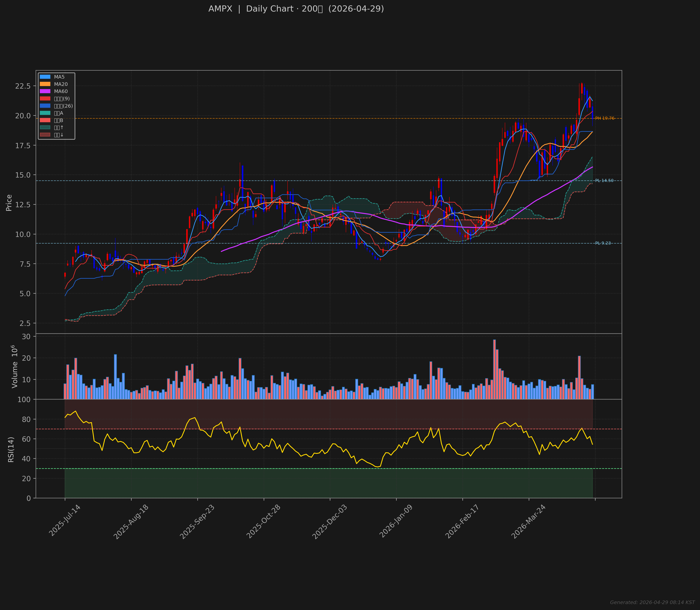Click the 2026-Jan-09 date axis label
Screen dimensions: 700x610
point(396,521)
